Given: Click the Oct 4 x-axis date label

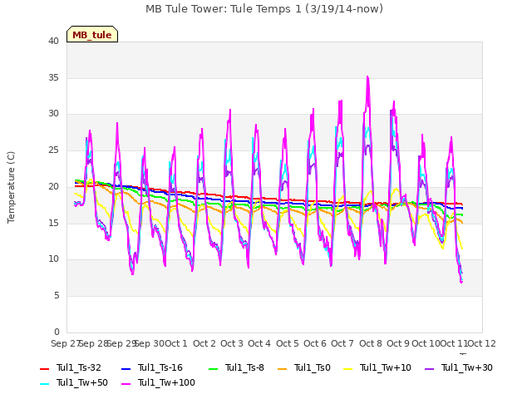Looking at the screenshot, I should [x=259, y=343].
